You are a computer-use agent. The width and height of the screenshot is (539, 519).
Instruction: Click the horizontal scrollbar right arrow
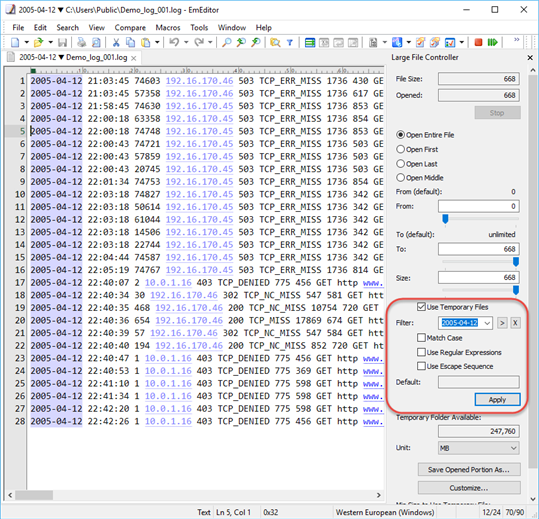(378, 495)
